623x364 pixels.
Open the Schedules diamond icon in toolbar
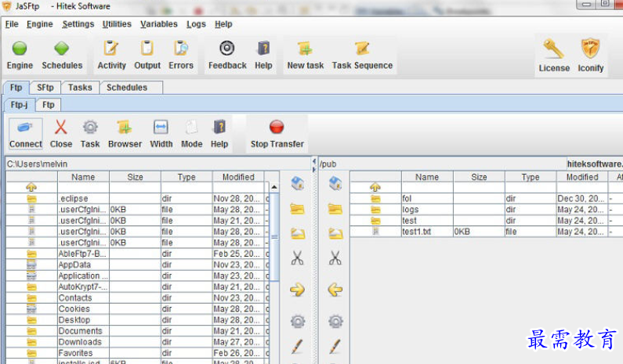[x=62, y=49]
